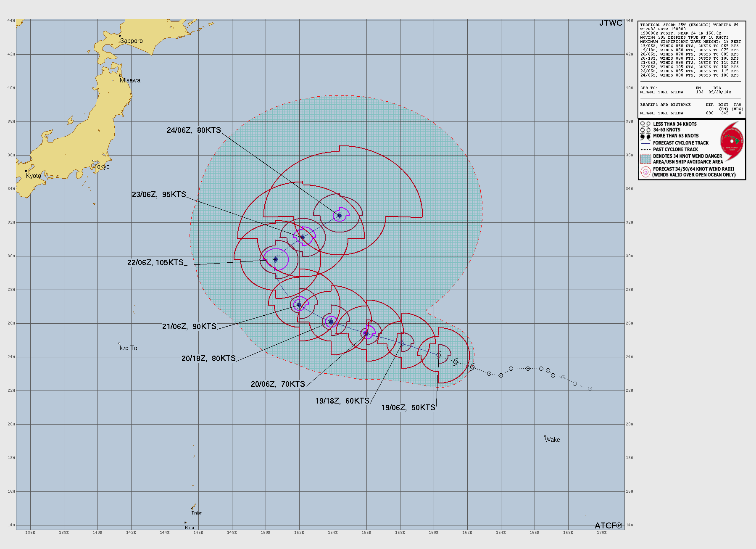Screen dimensions: 756x549
Task: Click the Iwo To island label
Action: click(x=128, y=348)
